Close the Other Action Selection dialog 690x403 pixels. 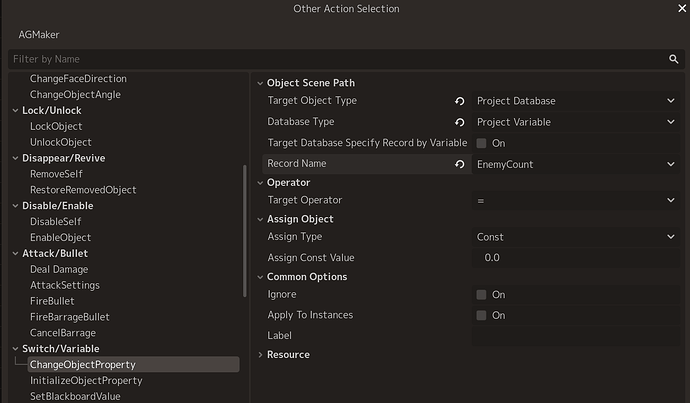point(682,8)
